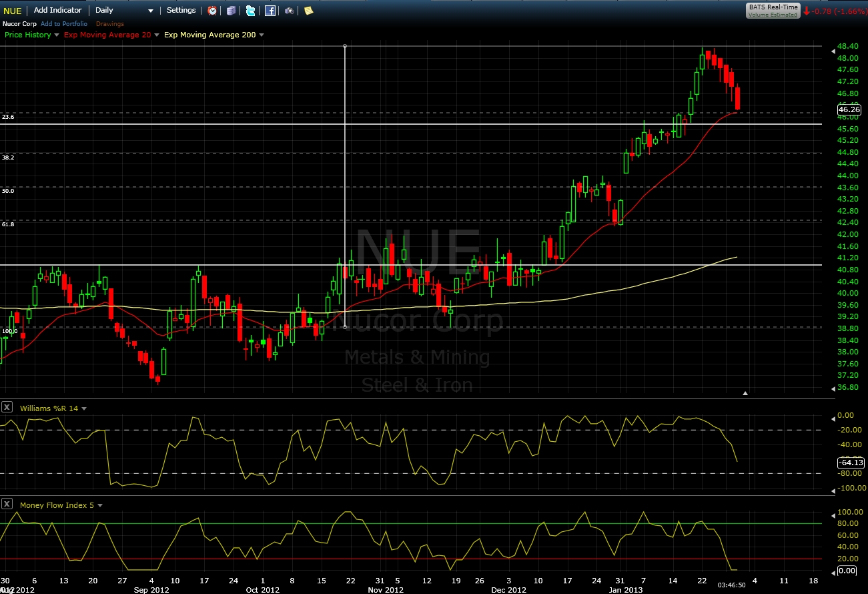Click the BATS Real-Time data badge
868x594 pixels.
[773, 10]
